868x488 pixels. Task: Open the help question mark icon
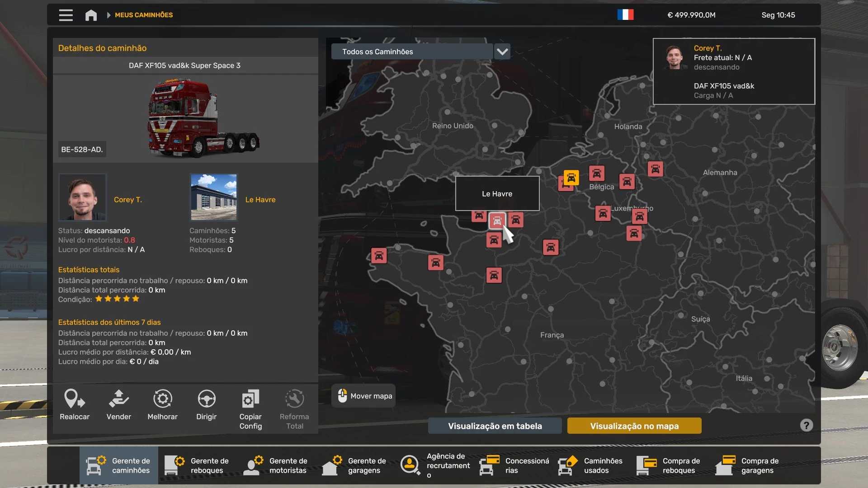point(806,425)
